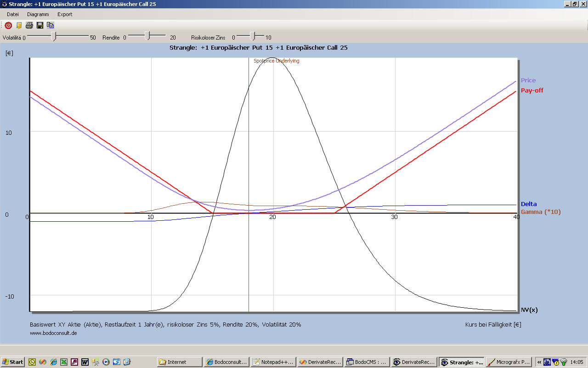Viewport: 588px width, 368px height.
Task: Click the yellow door exit icon
Action: (x=19, y=25)
